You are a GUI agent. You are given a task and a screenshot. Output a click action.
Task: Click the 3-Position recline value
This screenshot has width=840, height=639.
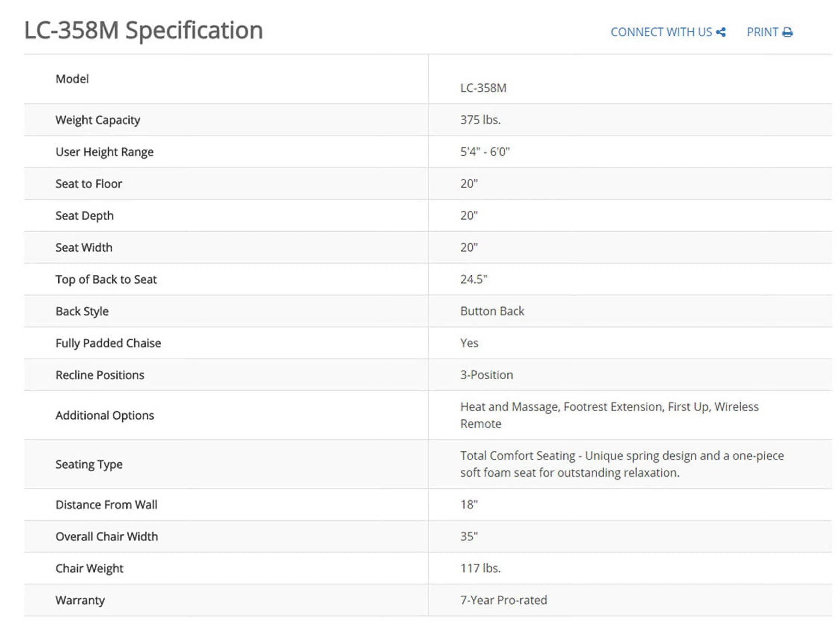coord(486,375)
